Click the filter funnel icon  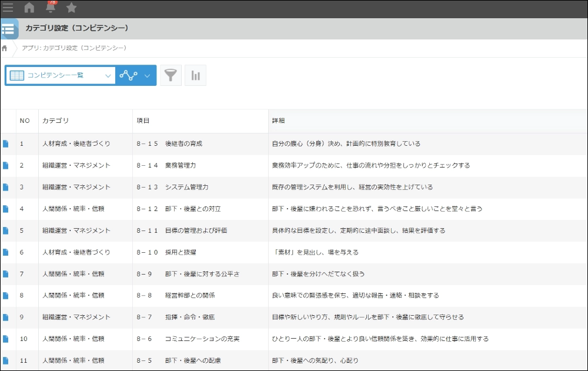tap(171, 75)
